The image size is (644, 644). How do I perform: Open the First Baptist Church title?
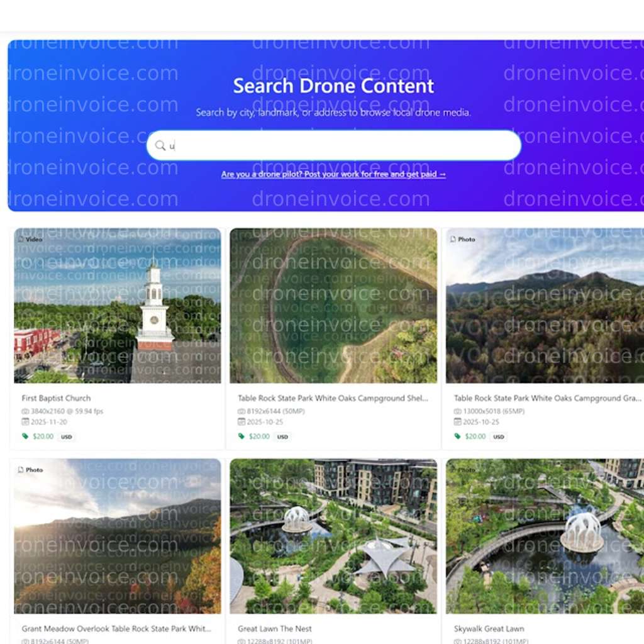(x=56, y=398)
